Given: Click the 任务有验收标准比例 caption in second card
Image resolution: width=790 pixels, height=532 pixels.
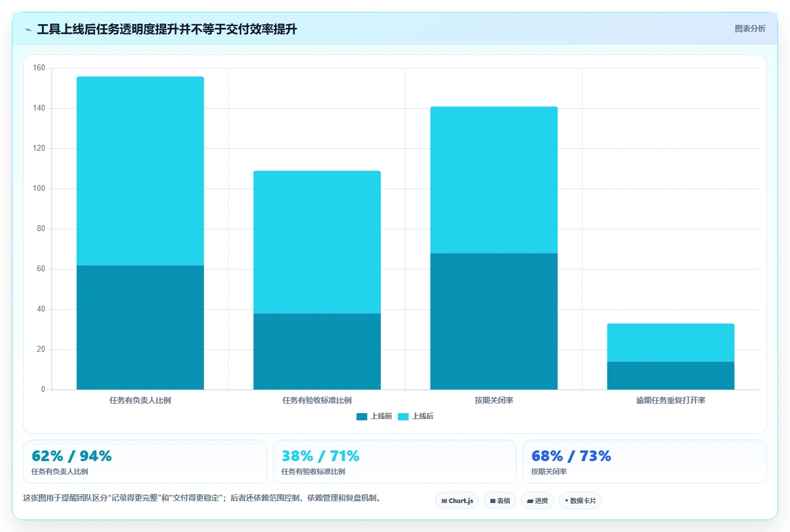Looking at the screenshot, I should [x=313, y=472].
